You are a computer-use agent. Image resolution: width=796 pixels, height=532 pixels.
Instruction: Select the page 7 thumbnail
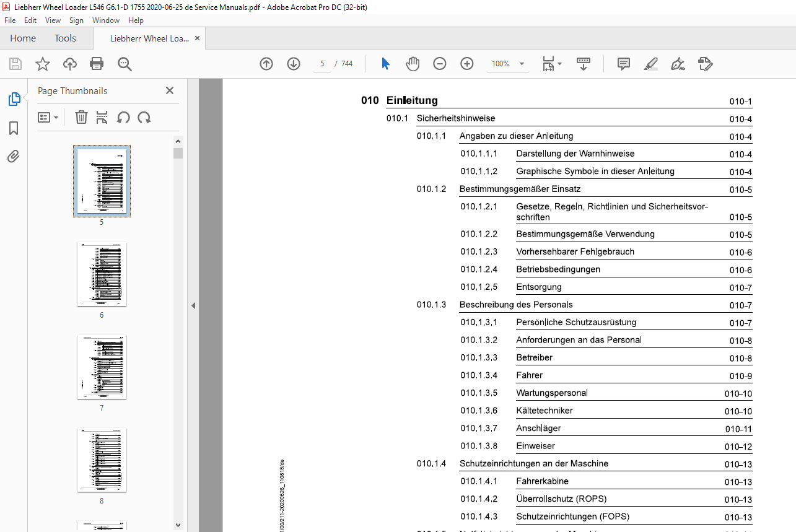pos(102,367)
